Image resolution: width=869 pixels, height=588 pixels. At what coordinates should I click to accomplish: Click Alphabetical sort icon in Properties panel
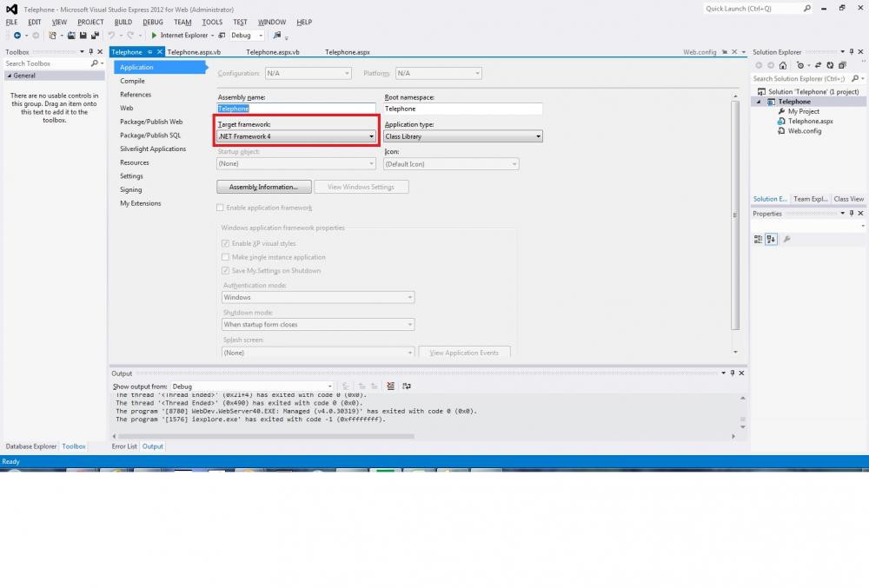[x=771, y=239]
